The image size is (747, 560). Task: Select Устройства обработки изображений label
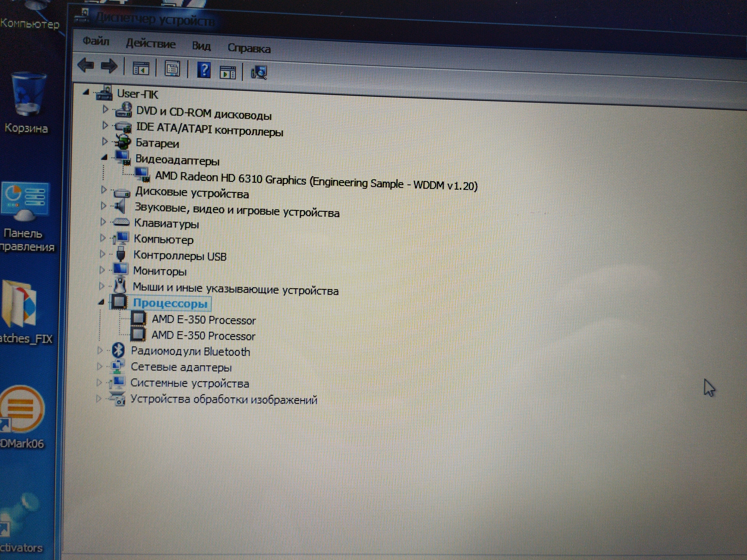[224, 399]
